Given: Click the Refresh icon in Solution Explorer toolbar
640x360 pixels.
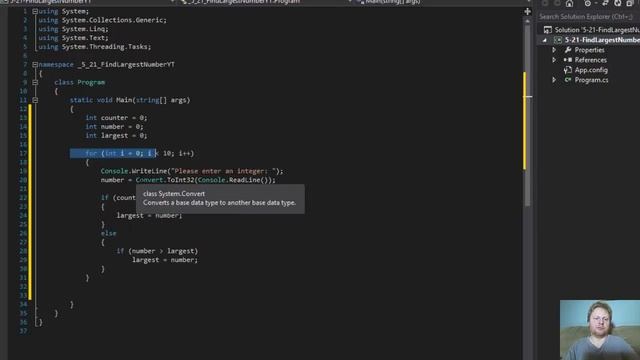Looking at the screenshot, I should [618, 3].
